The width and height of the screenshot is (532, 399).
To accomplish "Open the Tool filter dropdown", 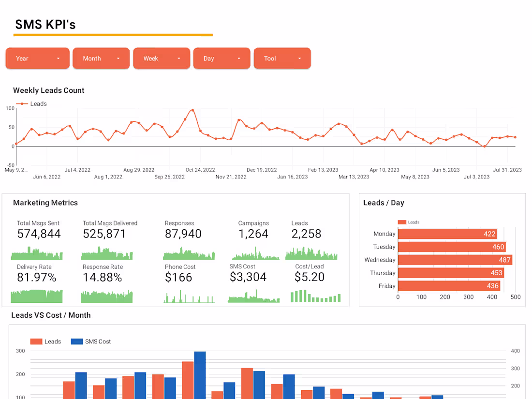I will tap(282, 59).
